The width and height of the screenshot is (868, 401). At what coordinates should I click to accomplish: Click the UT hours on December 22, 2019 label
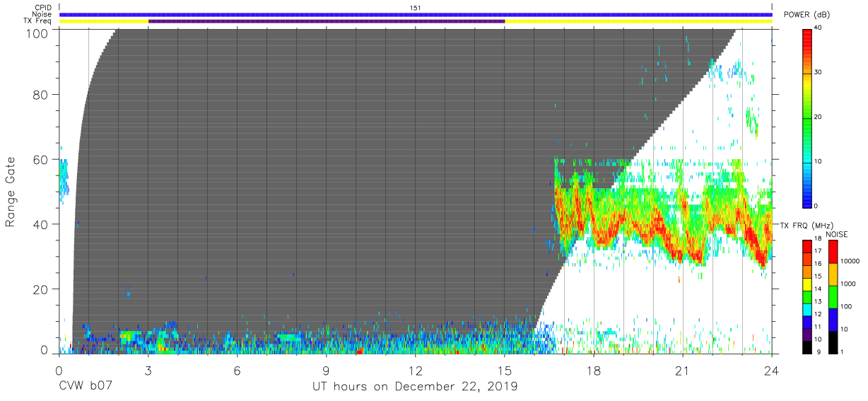[415, 387]
